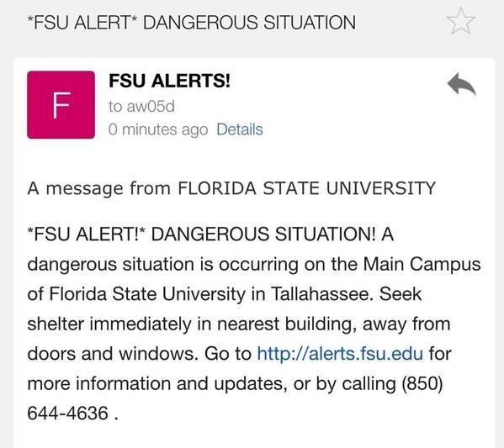The height and width of the screenshot is (448, 504).
Task: Tap the '0 minutes ago' timestamp
Action: point(158,129)
